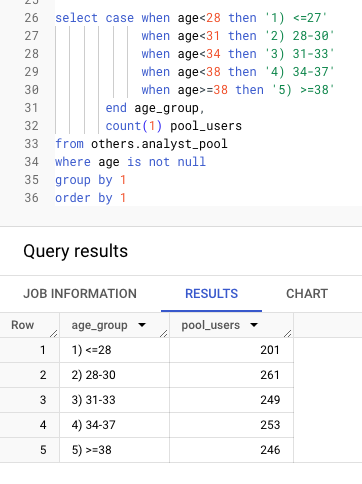
Task: Click the string '1) <=27' in code
Action: (295, 18)
